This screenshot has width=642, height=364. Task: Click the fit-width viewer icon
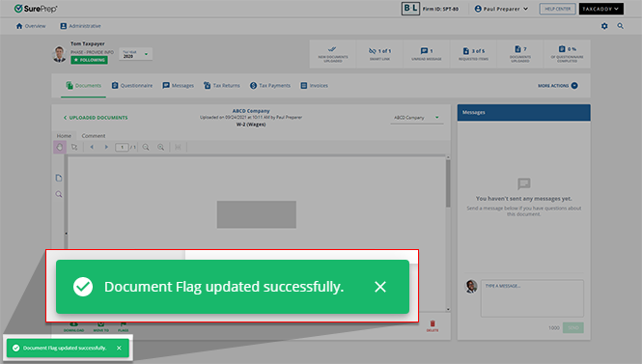click(178, 147)
